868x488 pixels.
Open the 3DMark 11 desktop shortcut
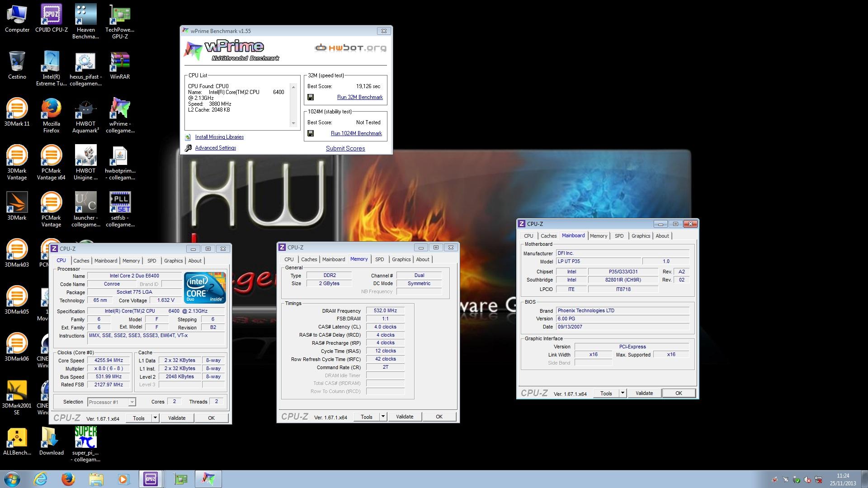[17, 112]
